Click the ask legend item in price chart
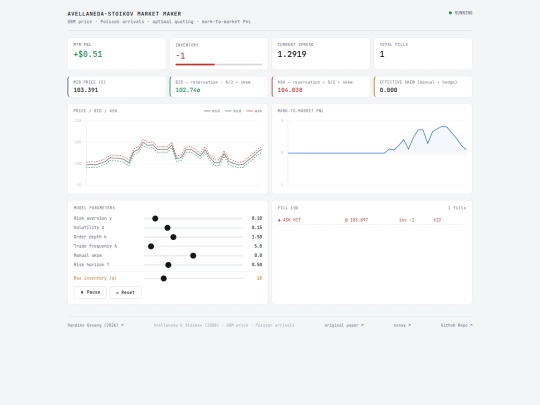Screen dimensions: 540x405 tap(254, 111)
